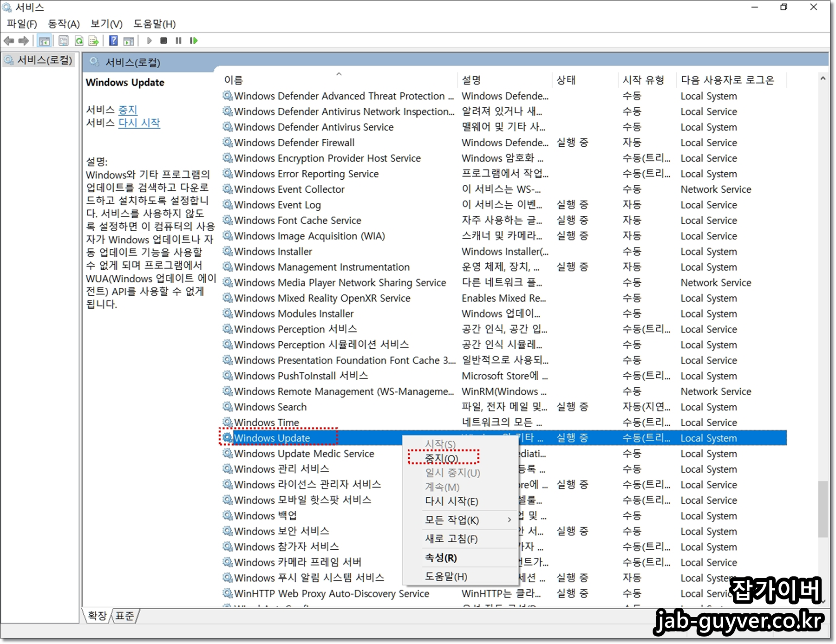The image size is (836, 644).
Task: Select Windows Image Acquisition (WIA) service
Action: (x=504, y=236)
